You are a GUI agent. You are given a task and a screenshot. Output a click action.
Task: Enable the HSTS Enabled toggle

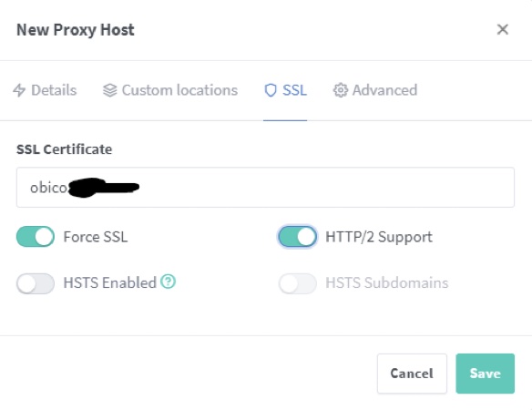36,283
